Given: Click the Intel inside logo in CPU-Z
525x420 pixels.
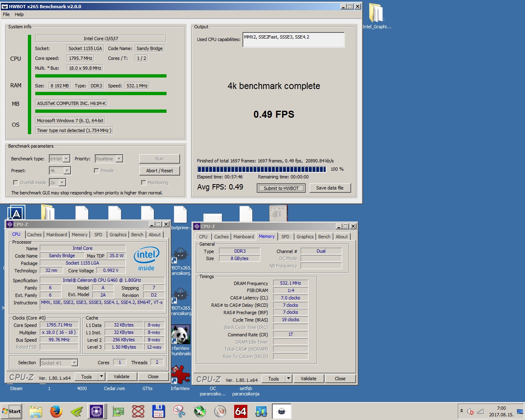Looking at the screenshot, I should coord(146,259).
